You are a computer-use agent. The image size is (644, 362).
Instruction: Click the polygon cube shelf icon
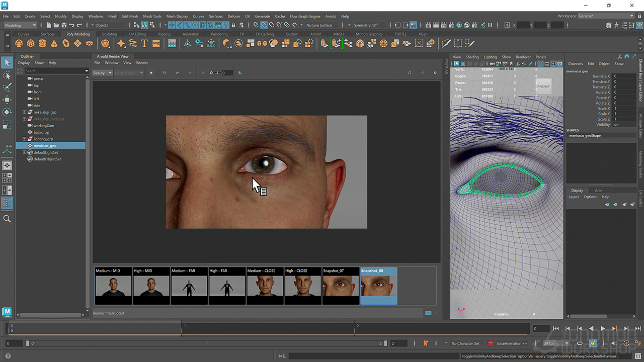click(31, 44)
